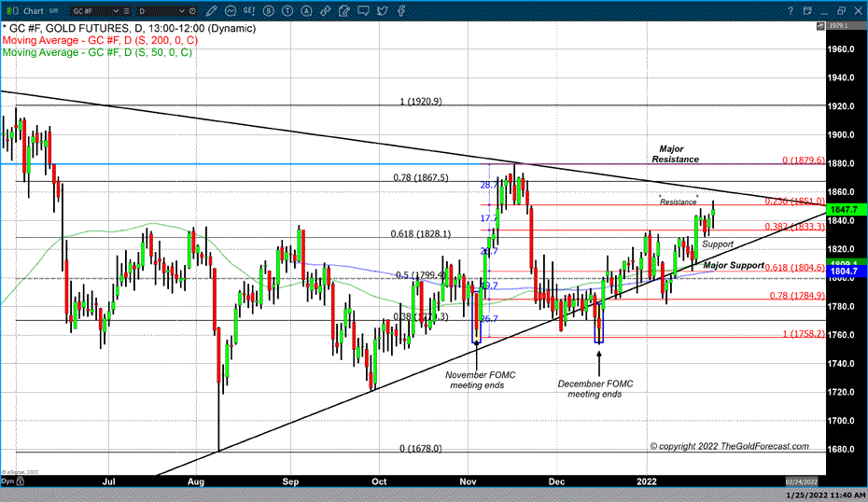The height and width of the screenshot is (502, 868).
Task: Click the 200-period Moving Average label
Action: (x=98, y=41)
